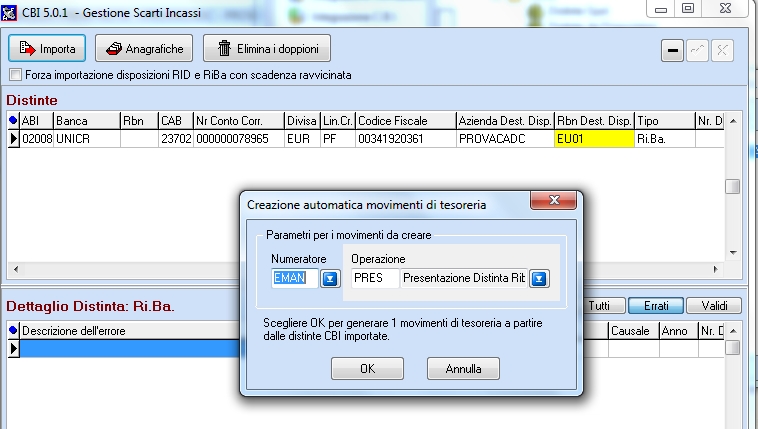758x429 pixels.
Task: Minimize the CBI window
Action: tap(661, 9)
